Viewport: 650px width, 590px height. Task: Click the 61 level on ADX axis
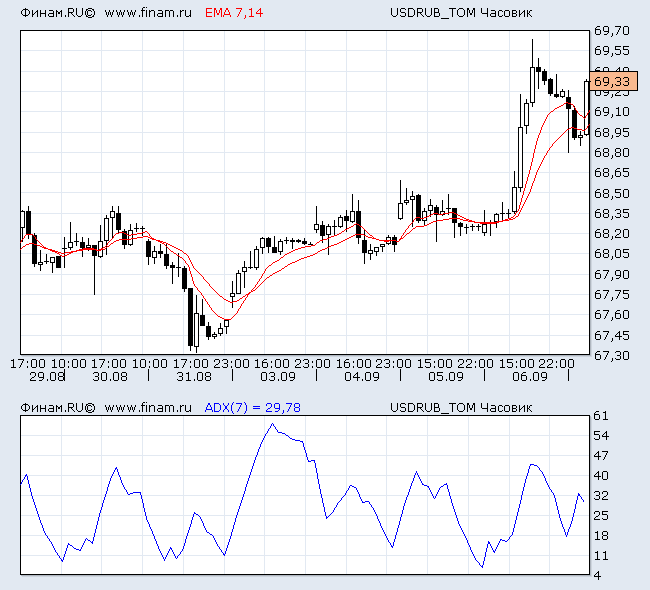600,415
